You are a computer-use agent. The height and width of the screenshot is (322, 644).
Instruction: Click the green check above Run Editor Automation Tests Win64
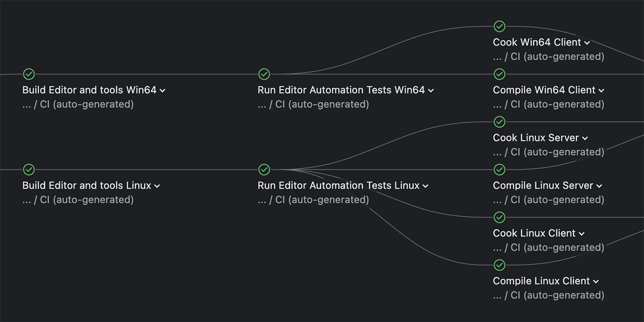(x=264, y=74)
